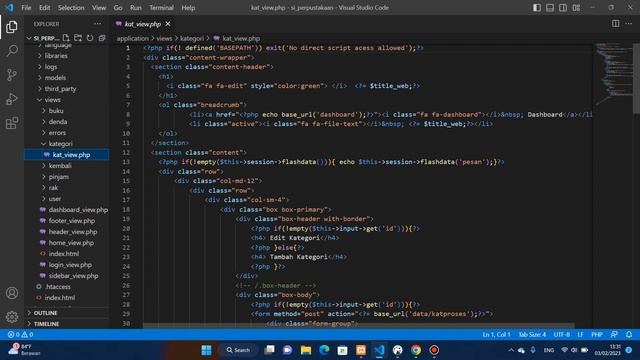Click UTF-8 encoding in status bar
The image size is (640, 360).
pos(562,334)
